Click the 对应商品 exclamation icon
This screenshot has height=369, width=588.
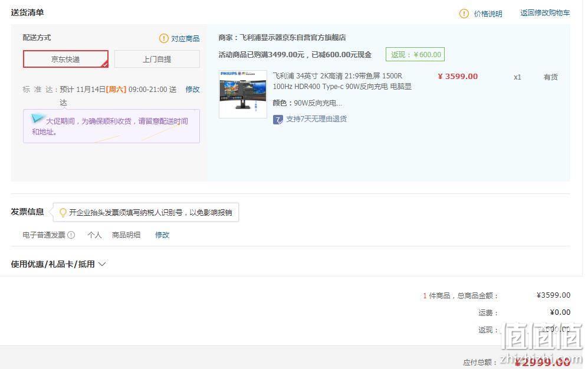164,38
